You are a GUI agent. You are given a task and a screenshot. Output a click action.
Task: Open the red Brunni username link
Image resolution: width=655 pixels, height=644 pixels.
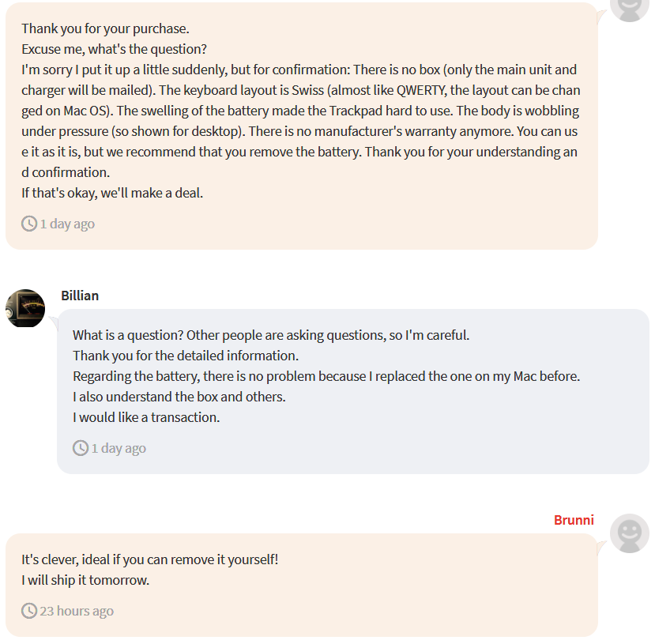(x=574, y=520)
